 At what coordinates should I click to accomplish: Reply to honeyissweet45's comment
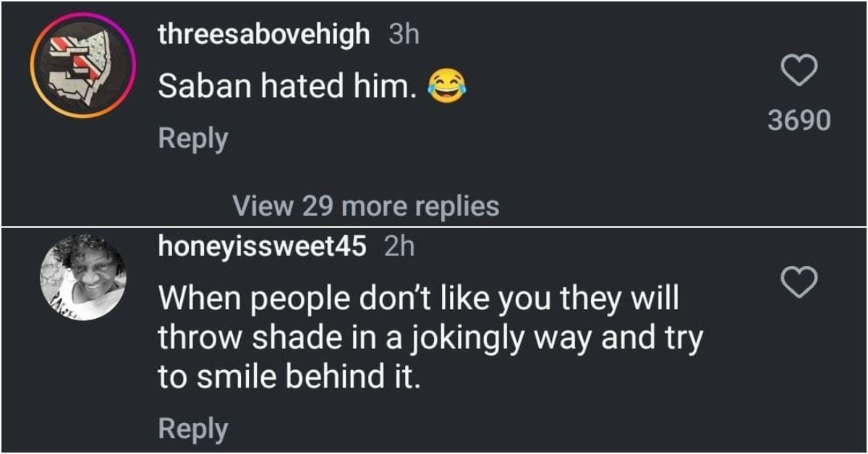(x=192, y=429)
